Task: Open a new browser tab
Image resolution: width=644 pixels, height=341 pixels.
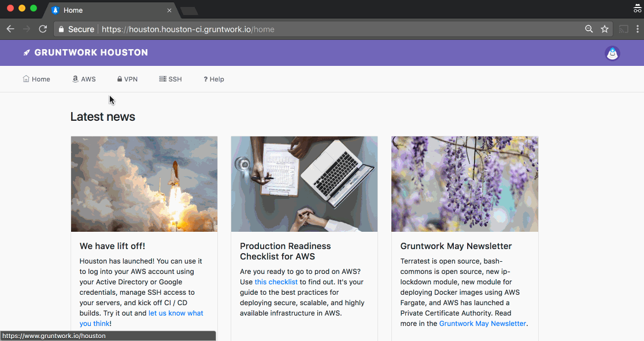Action: (x=189, y=10)
